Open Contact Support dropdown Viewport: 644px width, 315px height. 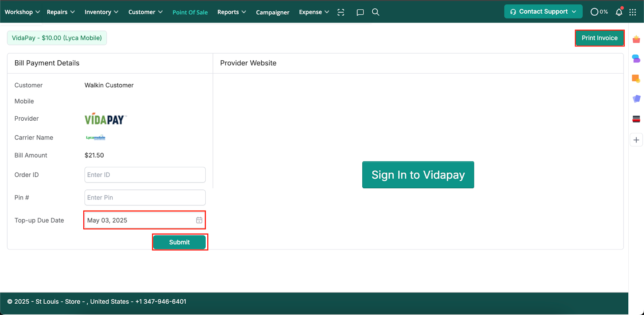tap(543, 12)
